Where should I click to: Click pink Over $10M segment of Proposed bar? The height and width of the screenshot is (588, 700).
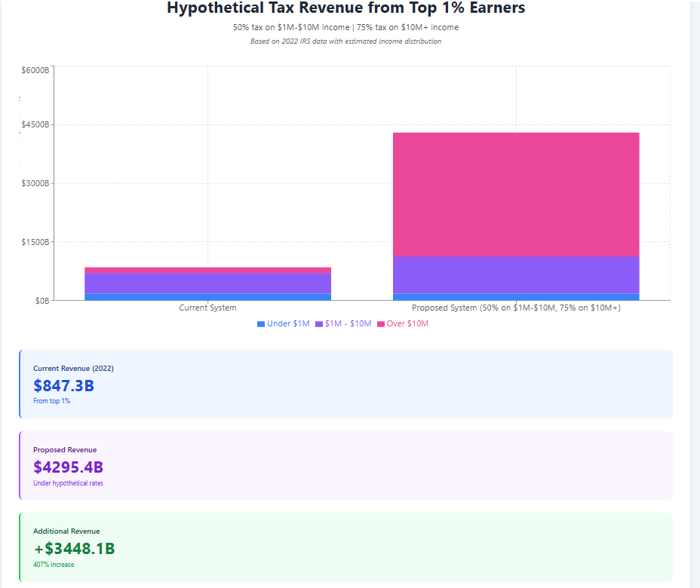point(516,194)
